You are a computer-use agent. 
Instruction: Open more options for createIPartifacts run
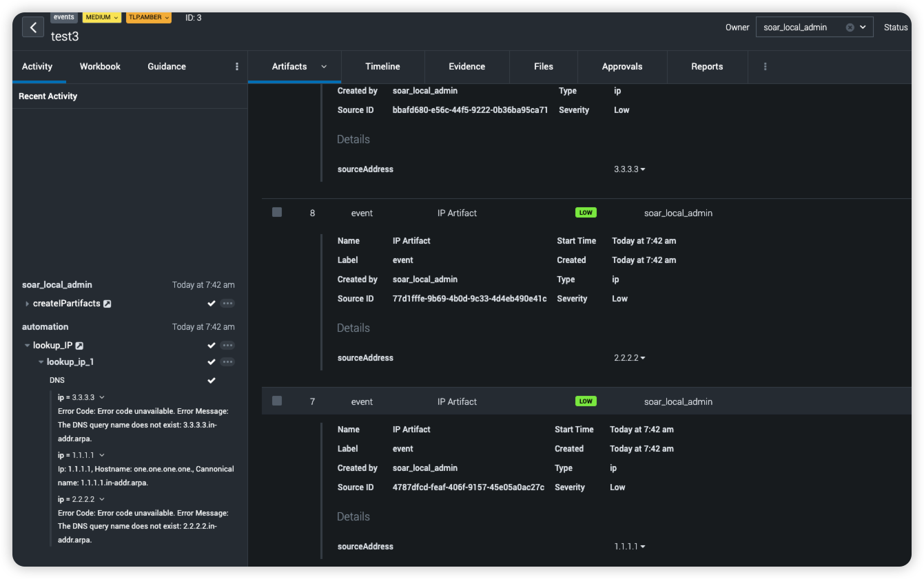(227, 304)
